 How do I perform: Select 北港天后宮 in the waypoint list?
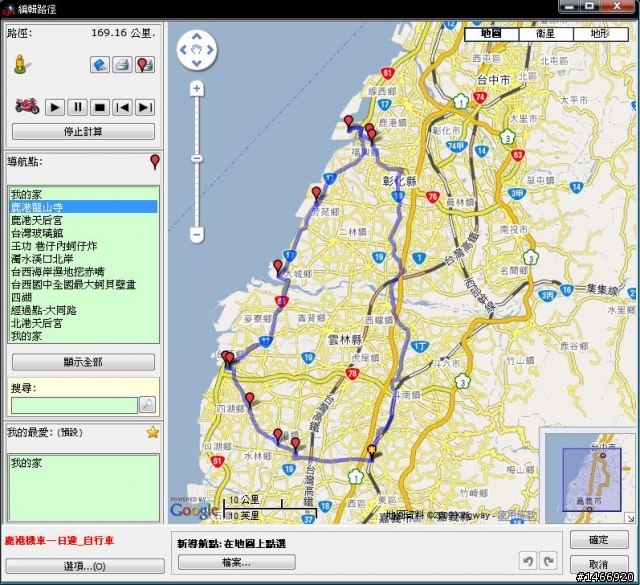83,323
